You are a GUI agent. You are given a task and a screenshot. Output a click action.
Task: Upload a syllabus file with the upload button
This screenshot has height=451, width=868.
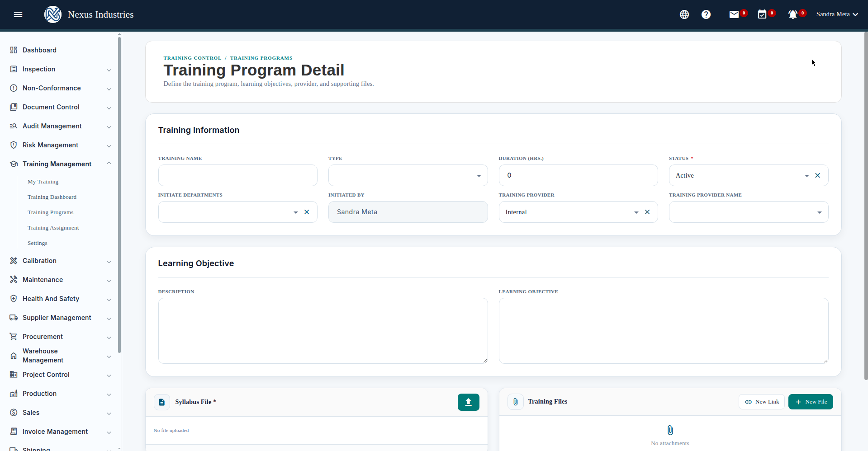pos(468,402)
